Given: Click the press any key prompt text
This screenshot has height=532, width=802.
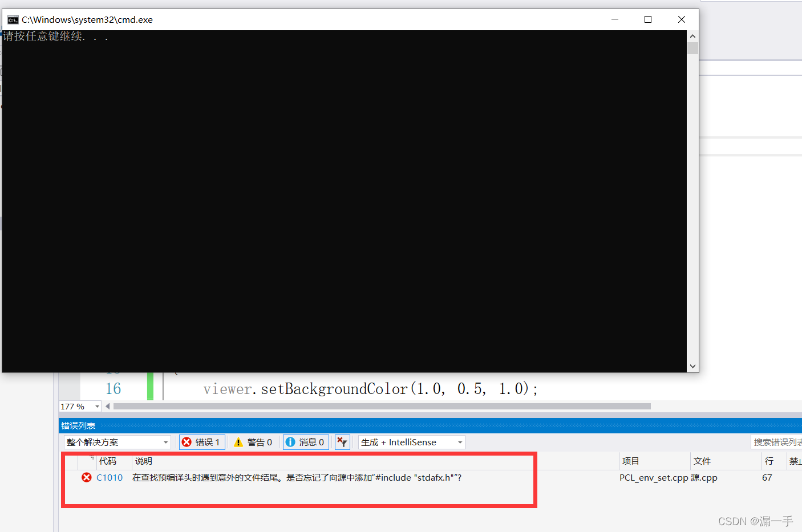Looking at the screenshot, I should (x=55, y=36).
